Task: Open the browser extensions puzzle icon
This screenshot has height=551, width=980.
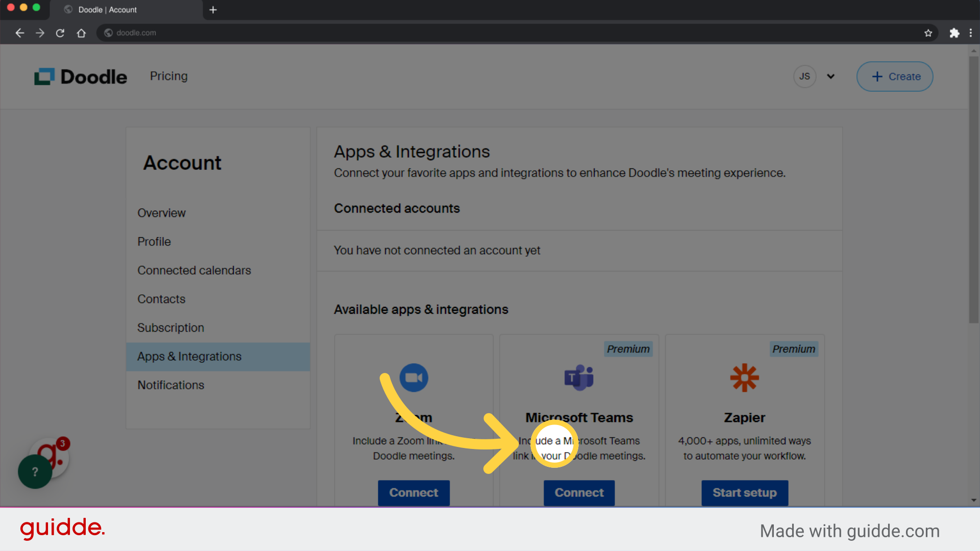Action: 955,33
